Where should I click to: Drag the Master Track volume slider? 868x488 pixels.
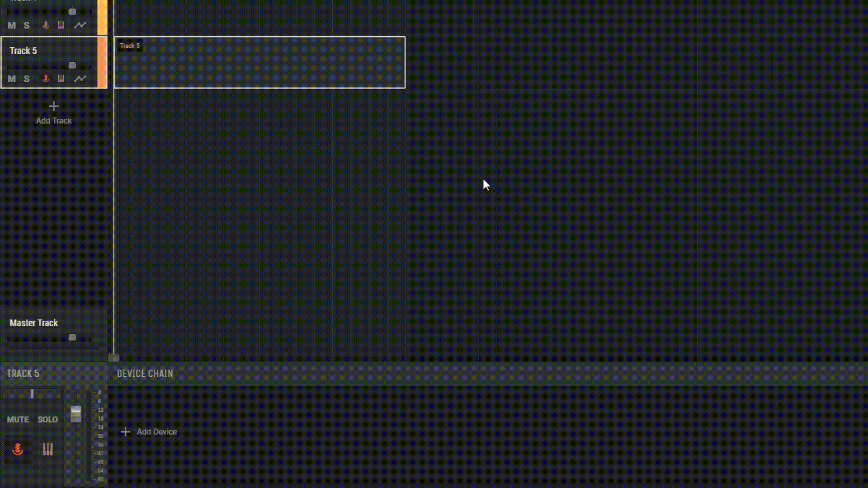[x=72, y=337]
